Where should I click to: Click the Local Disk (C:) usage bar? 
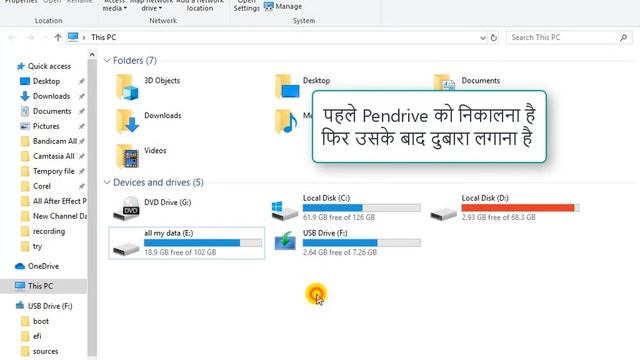[362, 208]
